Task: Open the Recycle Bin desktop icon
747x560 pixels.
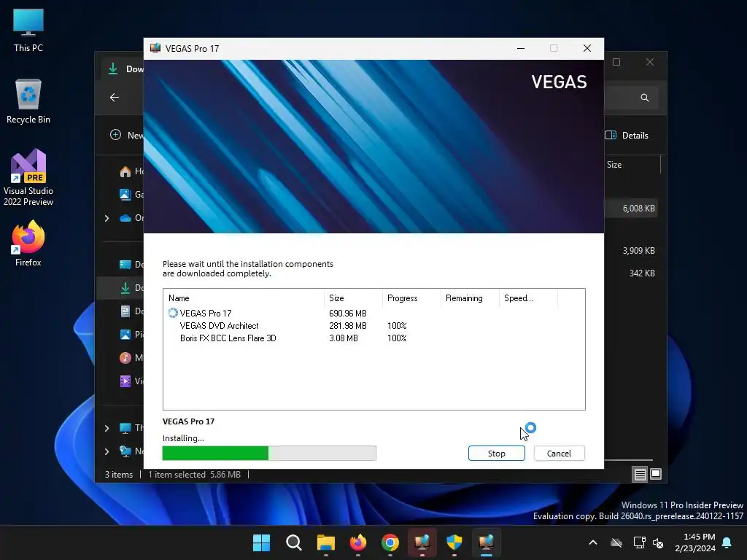Action: [28, 101]
